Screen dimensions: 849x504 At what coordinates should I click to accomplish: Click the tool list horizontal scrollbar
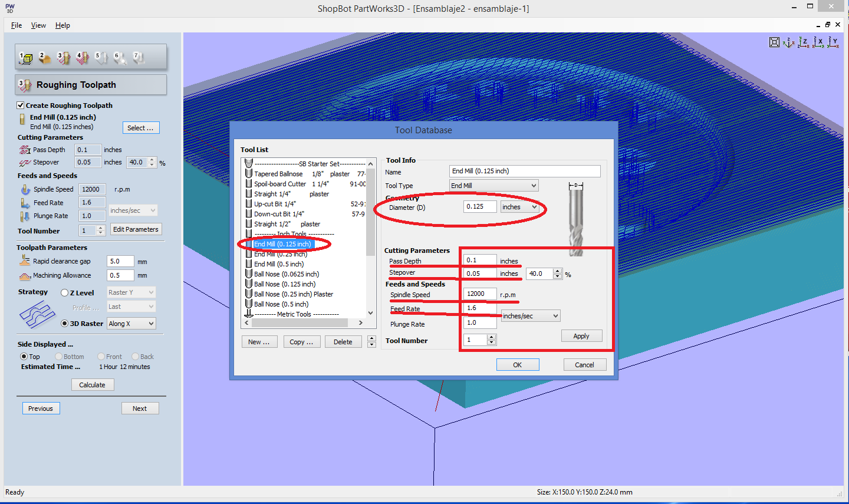304,323
